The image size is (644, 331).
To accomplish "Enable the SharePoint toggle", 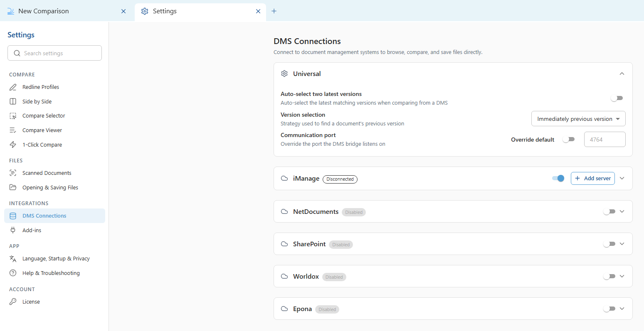I will [x=609, y=244].
